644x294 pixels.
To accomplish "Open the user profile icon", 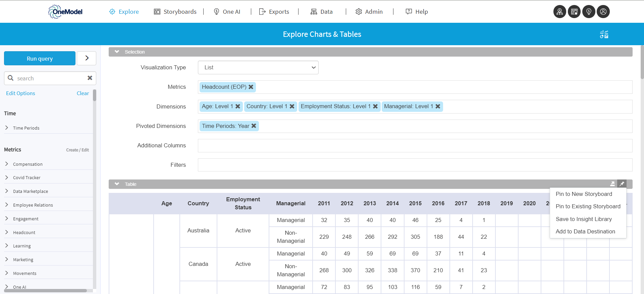I will tap(603, 12).
